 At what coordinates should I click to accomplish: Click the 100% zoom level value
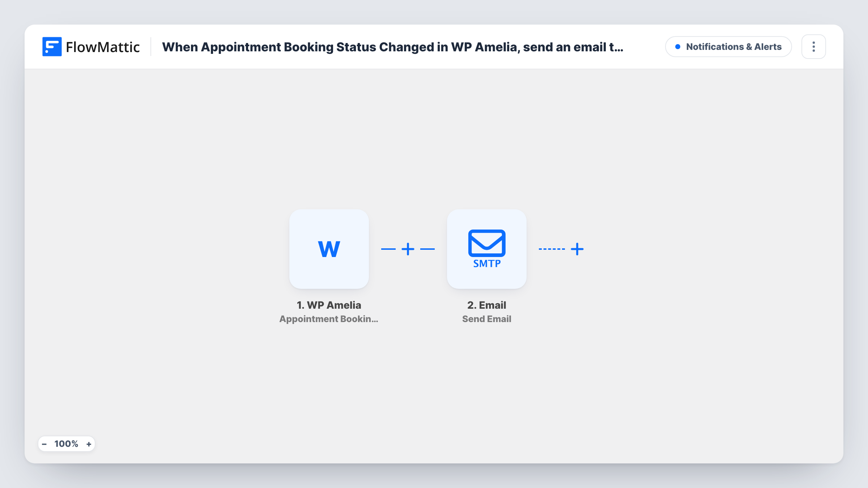coord(66,444)
